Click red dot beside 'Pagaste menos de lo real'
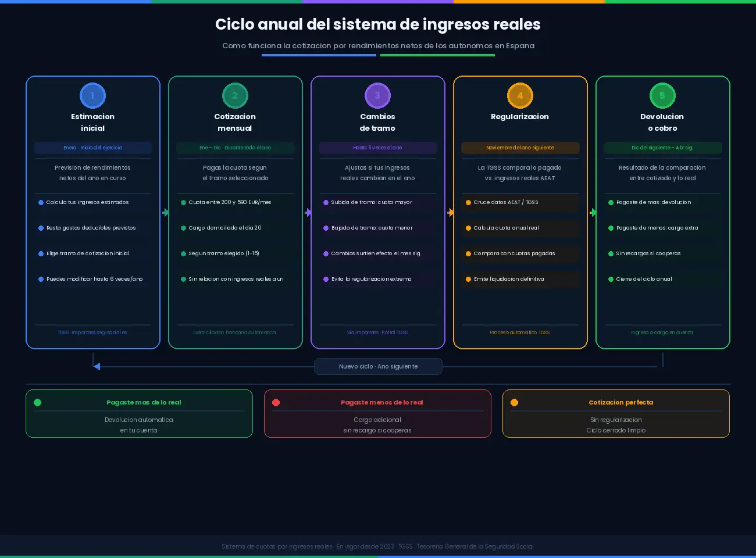 276,402
